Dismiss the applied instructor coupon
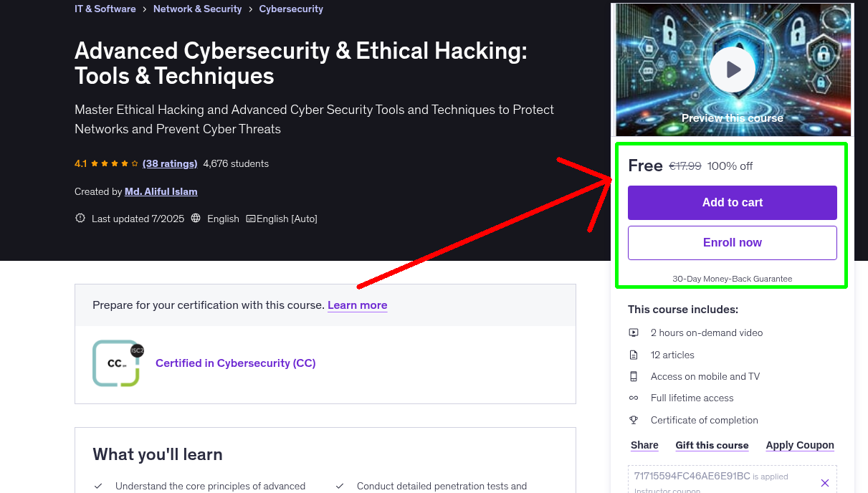 click(825, 483)
